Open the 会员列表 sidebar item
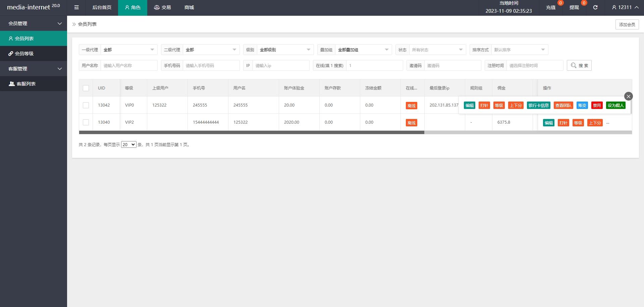 [34, 39]
